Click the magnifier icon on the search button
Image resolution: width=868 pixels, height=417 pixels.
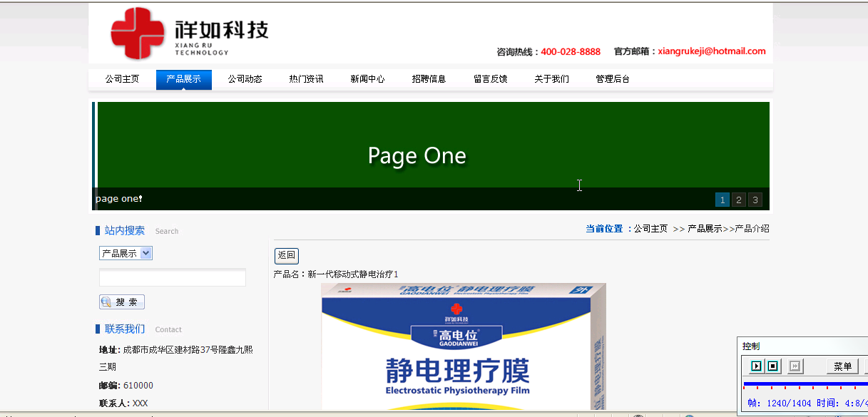pyautogui.click(x=106, y=302)
